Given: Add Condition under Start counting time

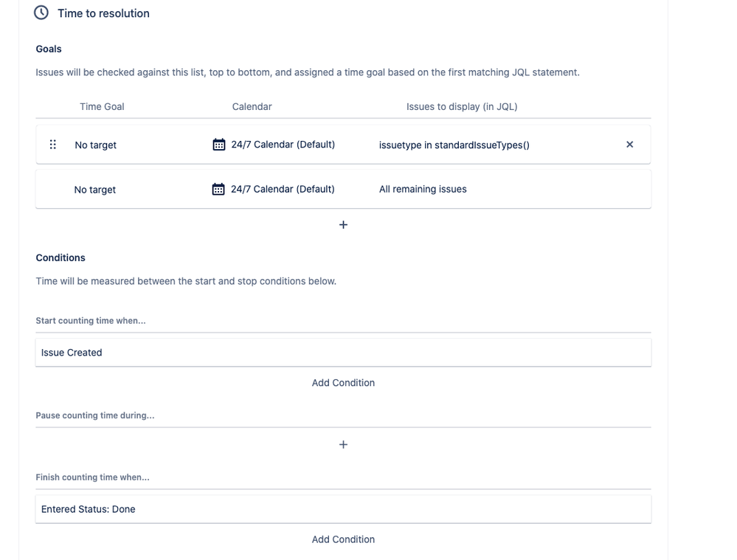Looking at the screenshot, I should [344, 383].
